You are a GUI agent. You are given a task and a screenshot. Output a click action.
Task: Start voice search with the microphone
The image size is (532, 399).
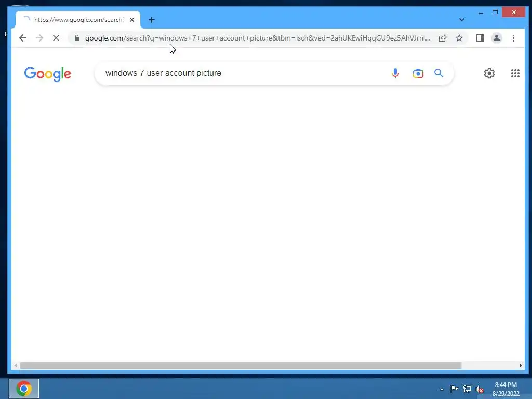(395, 73)
